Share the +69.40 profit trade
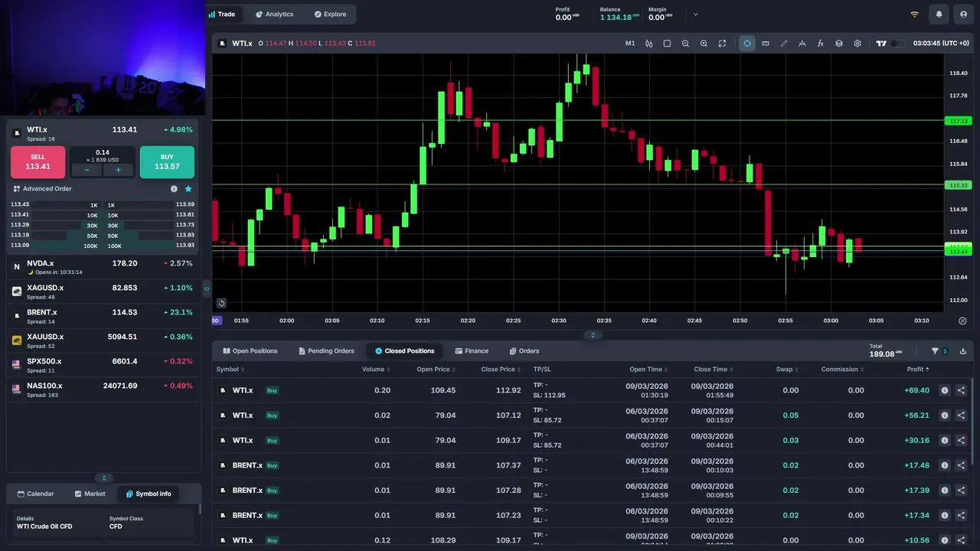Screen dimensions: 980x551 coord(962,390)
